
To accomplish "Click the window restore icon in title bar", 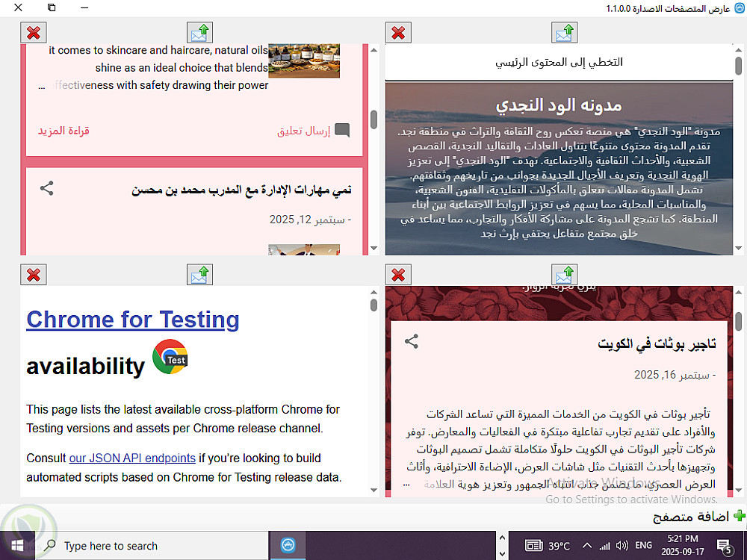I will point(52,7).
